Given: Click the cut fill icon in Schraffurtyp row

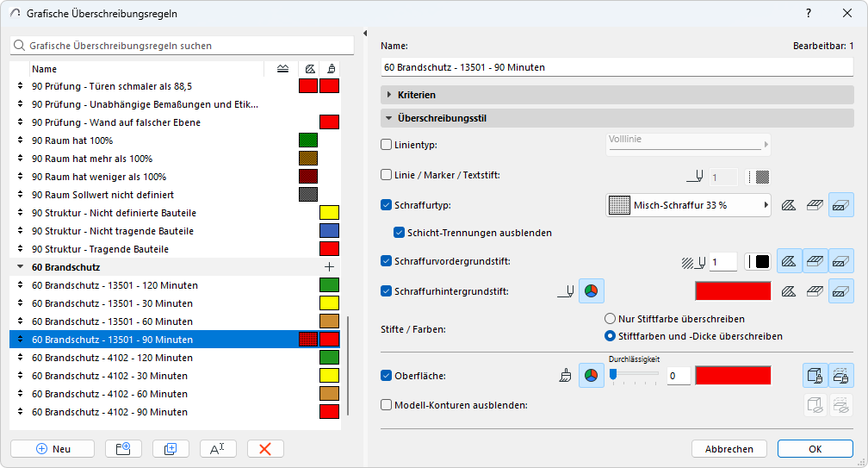Looking at the screenshot, I should pyautogui.click(x=840, y=205).
